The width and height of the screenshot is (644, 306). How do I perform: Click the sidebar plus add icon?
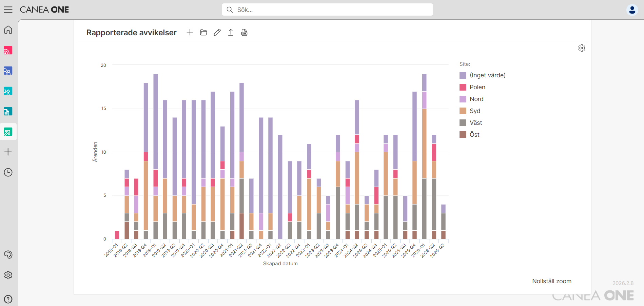(8, 152)
